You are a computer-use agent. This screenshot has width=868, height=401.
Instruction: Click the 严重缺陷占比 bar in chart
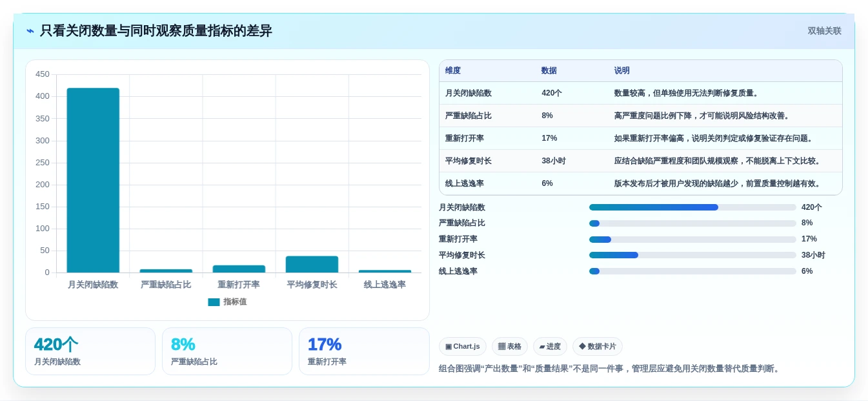(x=166, y=271)
